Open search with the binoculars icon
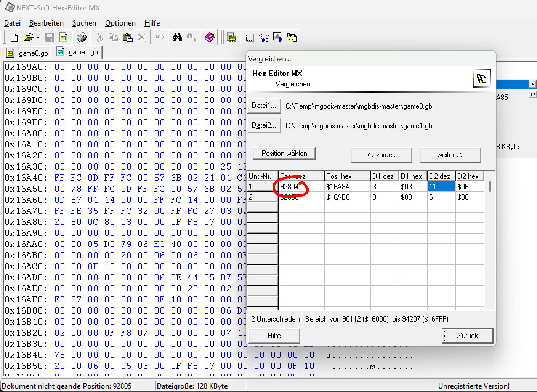Screen dimensions: 537x392 [177, 38]
